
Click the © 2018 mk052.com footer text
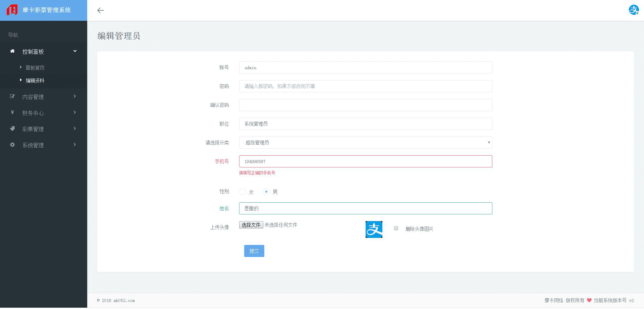click(116, 301)
